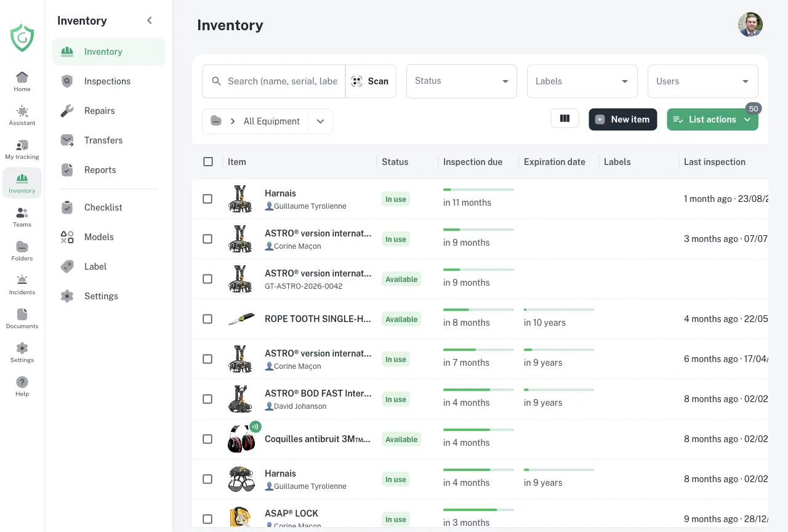This screenshot has width=788, height=532.
Task: Open the Assistant icon in the rail
Action: click(x=22, y=115)
